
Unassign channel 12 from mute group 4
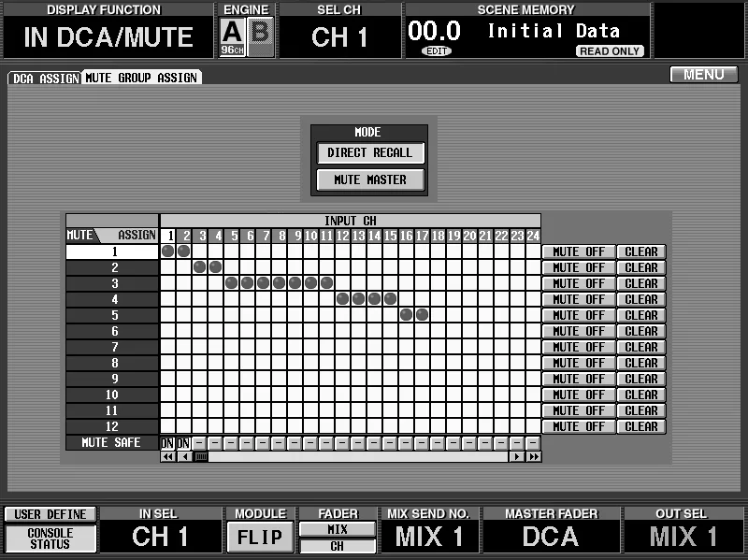coord(342,299)
